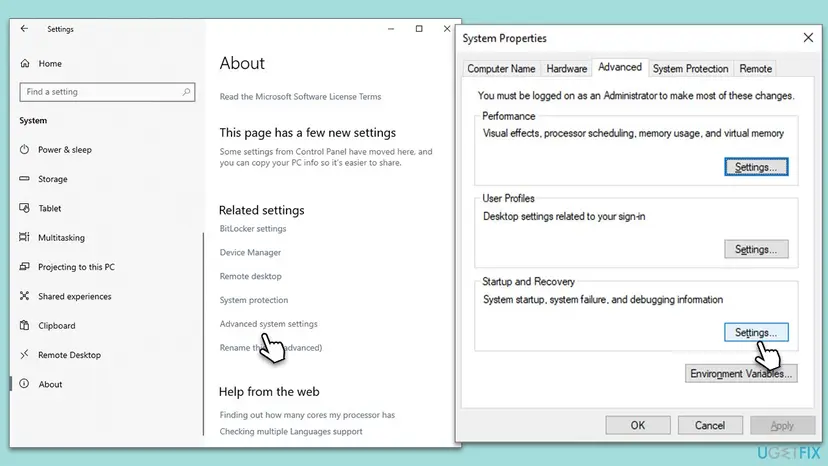Viewport: 828px width, 466px height.
Task: Click the Shared experiences icon
Action: 24,296
